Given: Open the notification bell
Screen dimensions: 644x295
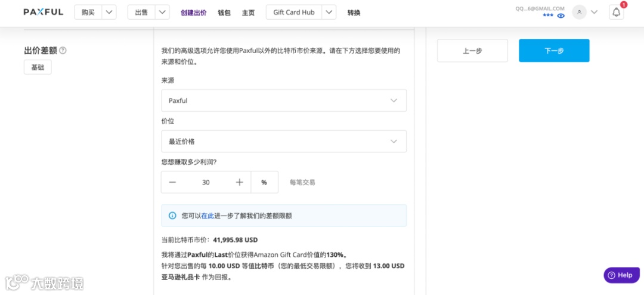Looking at the screenshot, I should click(x=616, y=13).
